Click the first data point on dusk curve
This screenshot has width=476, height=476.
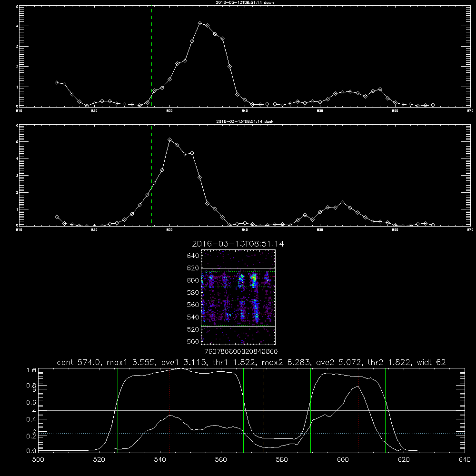[x=57, y=217]
